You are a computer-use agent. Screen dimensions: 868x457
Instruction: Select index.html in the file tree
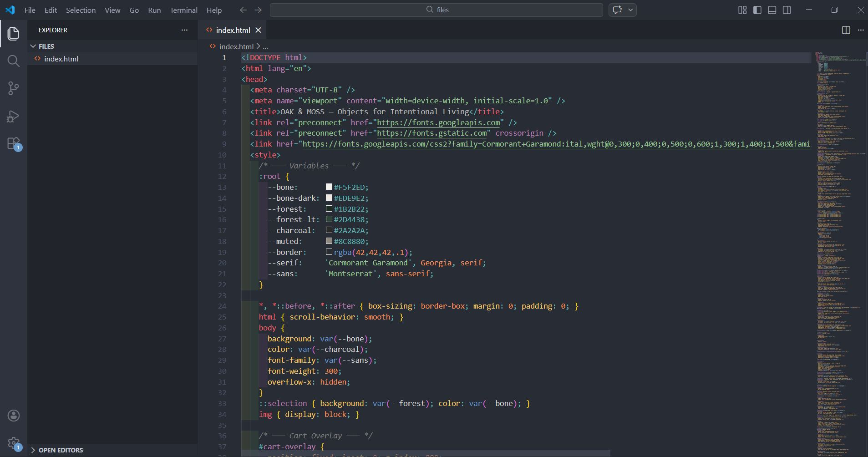tap(61, 59)
